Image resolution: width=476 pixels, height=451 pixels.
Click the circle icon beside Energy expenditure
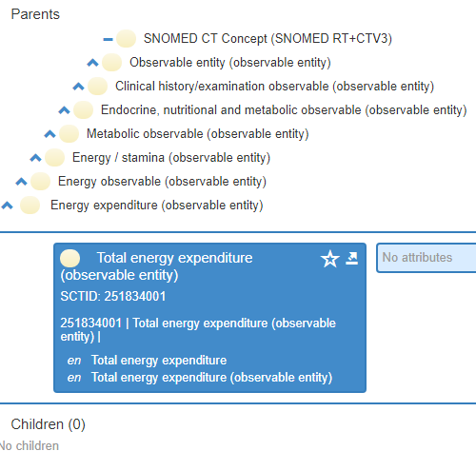tap(30, 206)
